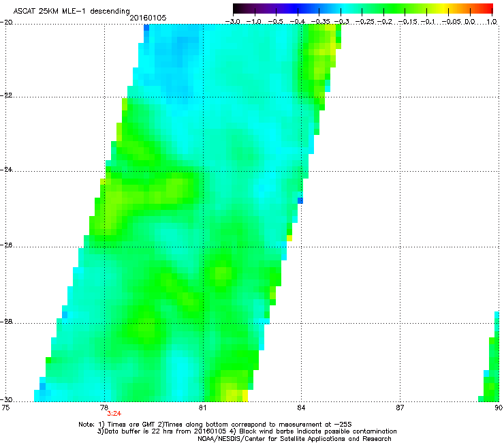Click the -22 latitude axis label

(x=6, y=95)
